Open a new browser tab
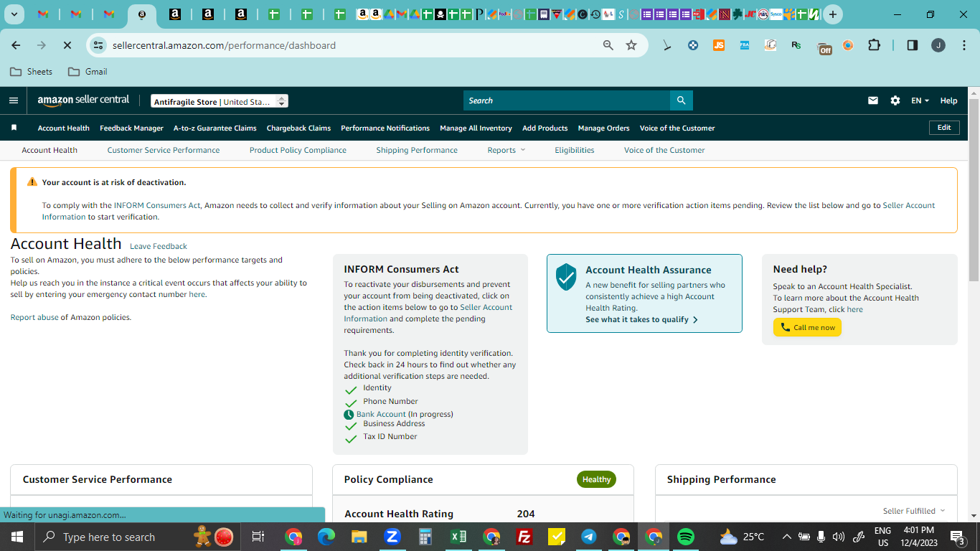Screen dimensions: 980x551 tap(832, 14)
